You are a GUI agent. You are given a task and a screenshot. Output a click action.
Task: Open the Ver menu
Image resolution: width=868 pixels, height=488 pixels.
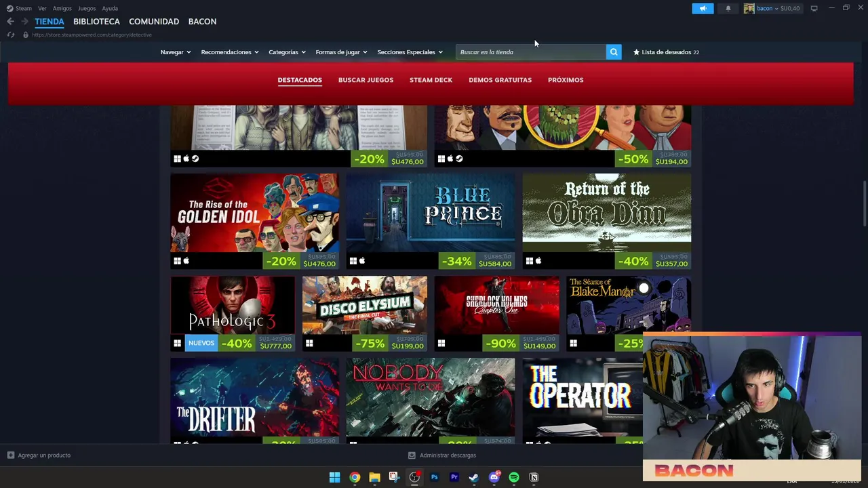coord(43,8)
